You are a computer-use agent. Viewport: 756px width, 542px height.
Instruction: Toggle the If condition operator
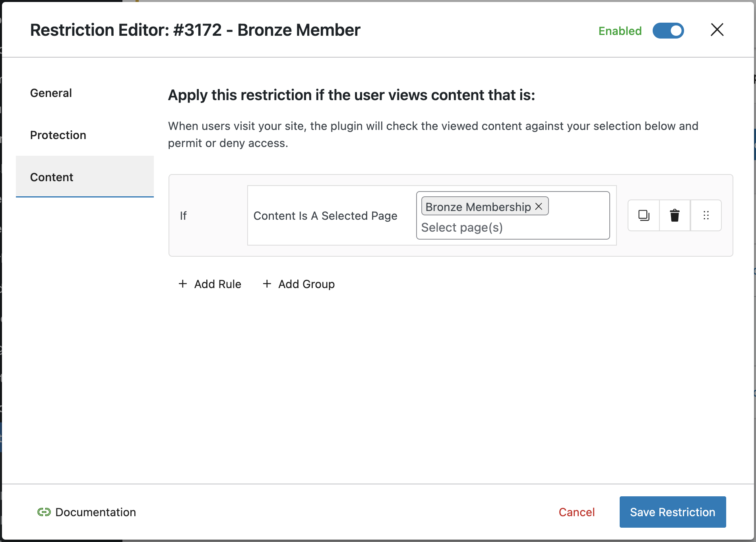[x=183, y=216]
